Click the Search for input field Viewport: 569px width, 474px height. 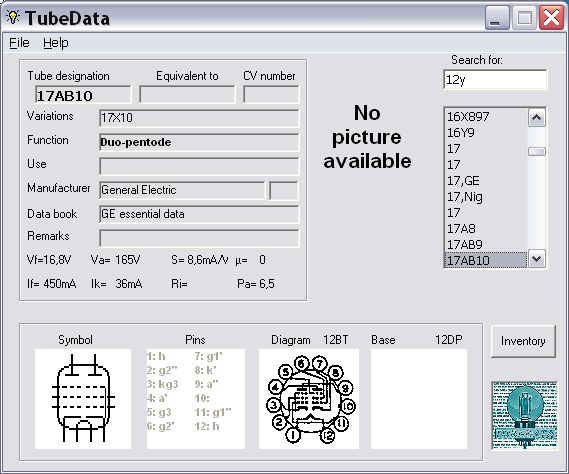[x=495, y=79]
